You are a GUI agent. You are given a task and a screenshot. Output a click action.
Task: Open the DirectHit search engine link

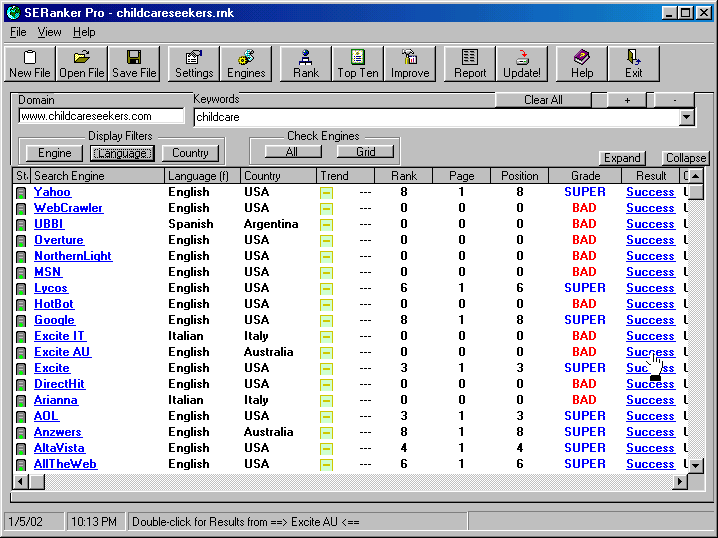[60, 384]
